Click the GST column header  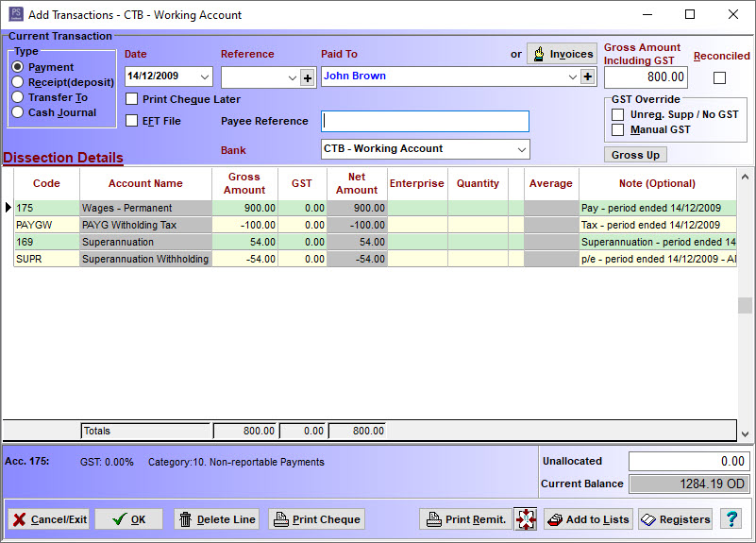pos(302,183)
